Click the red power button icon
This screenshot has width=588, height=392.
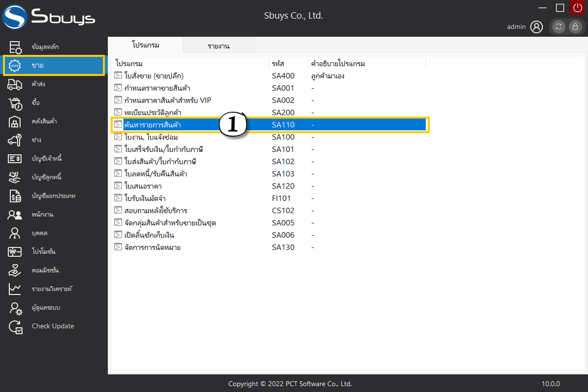coord(577,8)
